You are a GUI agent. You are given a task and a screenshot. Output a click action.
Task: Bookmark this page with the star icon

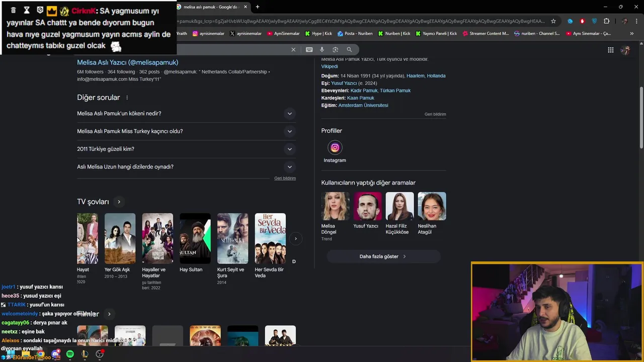click(x=553, y=21)
